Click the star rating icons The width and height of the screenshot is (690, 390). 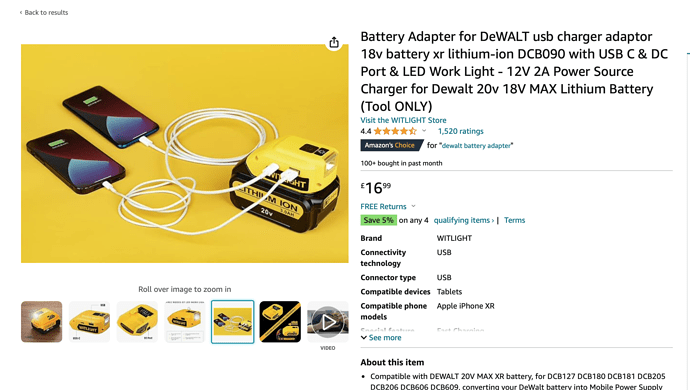click(395, 131)
